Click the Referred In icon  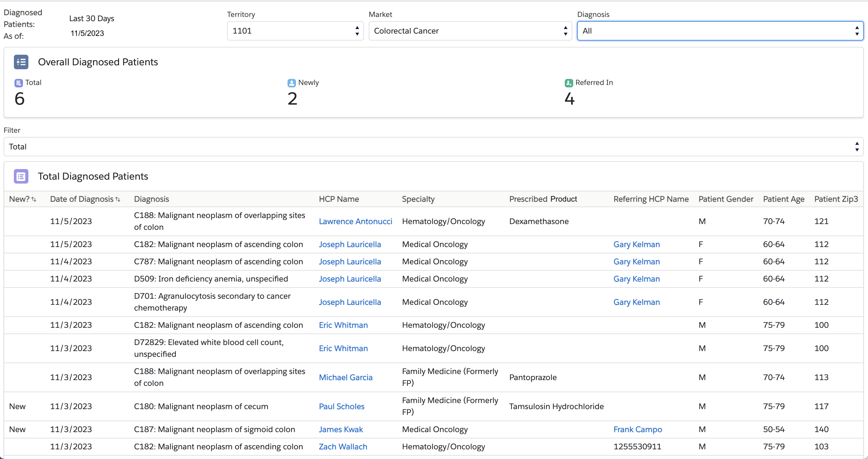(569, 83)
